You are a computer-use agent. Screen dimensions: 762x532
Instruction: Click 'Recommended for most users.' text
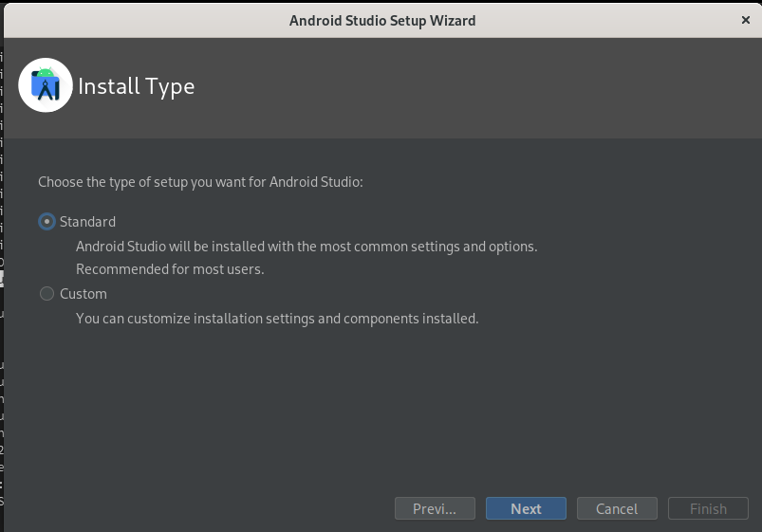[170, 269]
